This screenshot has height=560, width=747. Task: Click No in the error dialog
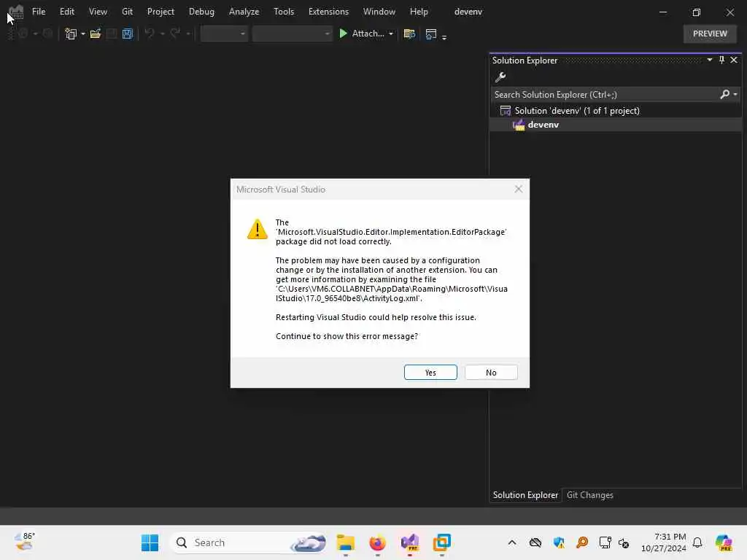491,373
